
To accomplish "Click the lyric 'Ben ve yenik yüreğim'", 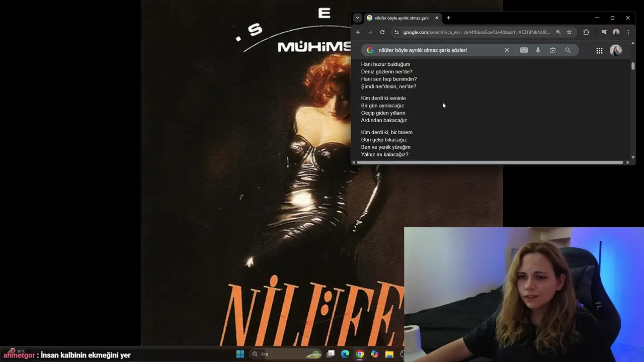I will tap(386, 147).
